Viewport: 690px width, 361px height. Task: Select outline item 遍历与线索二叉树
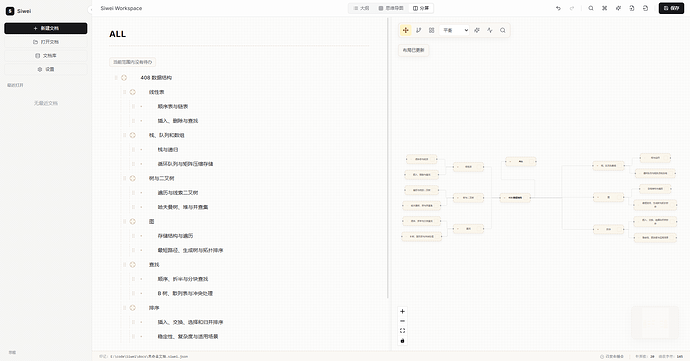click(x=178, y=193)
